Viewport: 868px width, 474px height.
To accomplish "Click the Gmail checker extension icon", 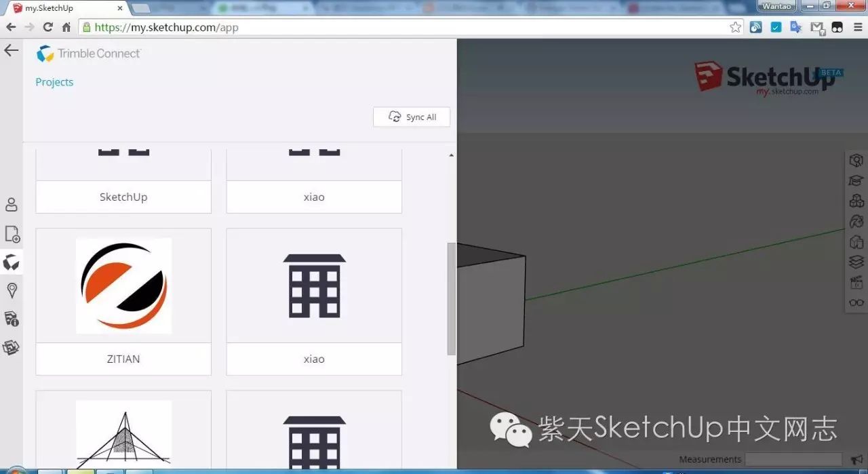I will [817, 28].
